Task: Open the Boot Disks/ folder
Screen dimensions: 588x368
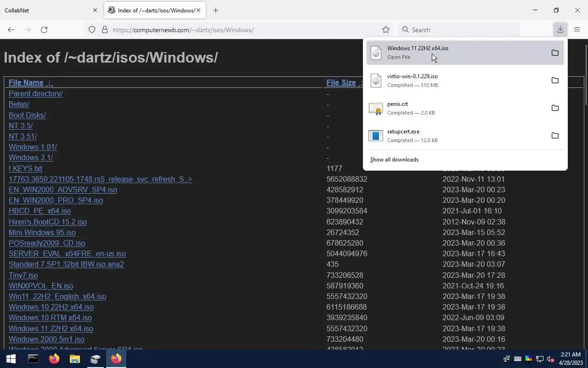Action: pos(27,115)
